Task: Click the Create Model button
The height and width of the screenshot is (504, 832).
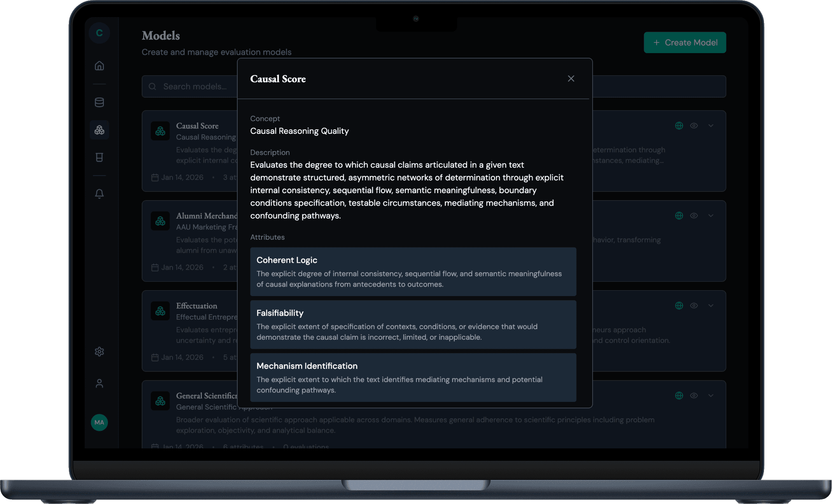Action: (685, 42)
